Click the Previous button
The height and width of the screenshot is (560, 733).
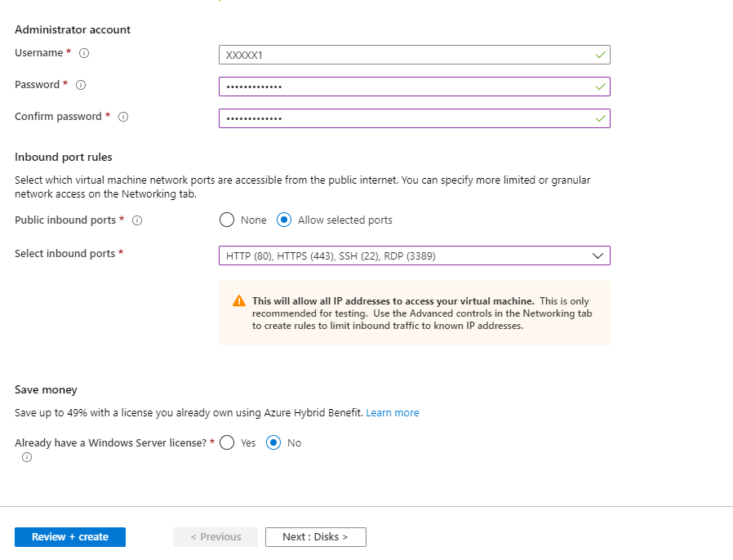point(215,537)
